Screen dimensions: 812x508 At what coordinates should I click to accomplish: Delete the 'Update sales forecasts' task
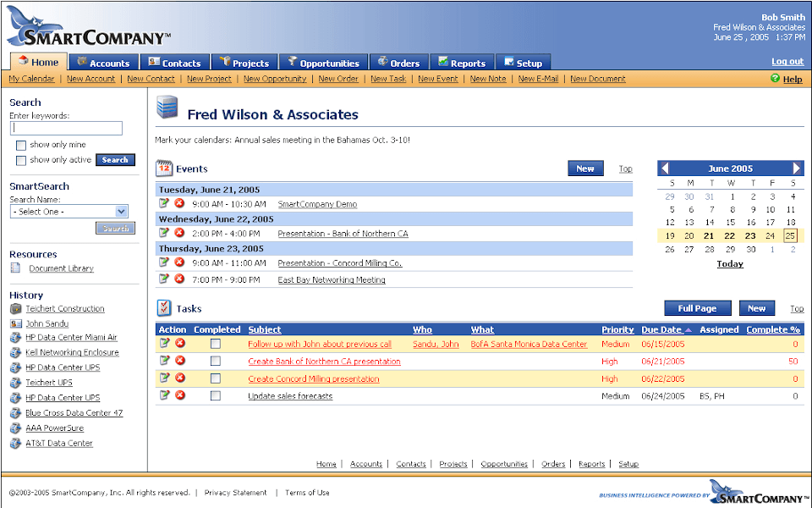(x=179, y=395)
